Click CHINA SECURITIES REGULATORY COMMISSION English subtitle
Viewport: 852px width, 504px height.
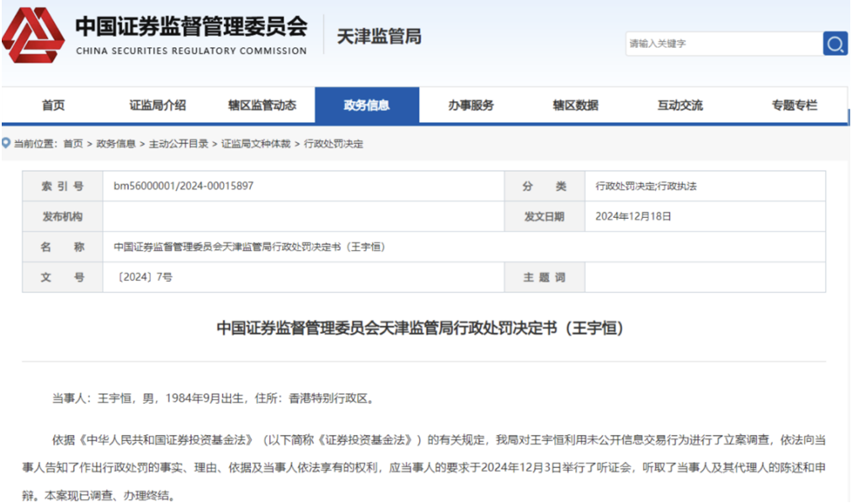[191, 51]
